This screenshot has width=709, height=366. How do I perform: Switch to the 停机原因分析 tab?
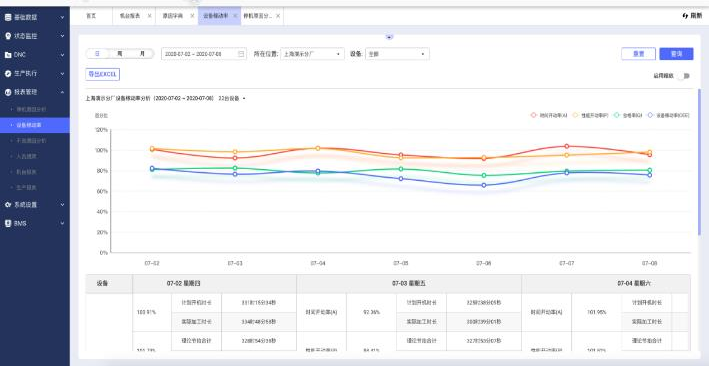258,16
